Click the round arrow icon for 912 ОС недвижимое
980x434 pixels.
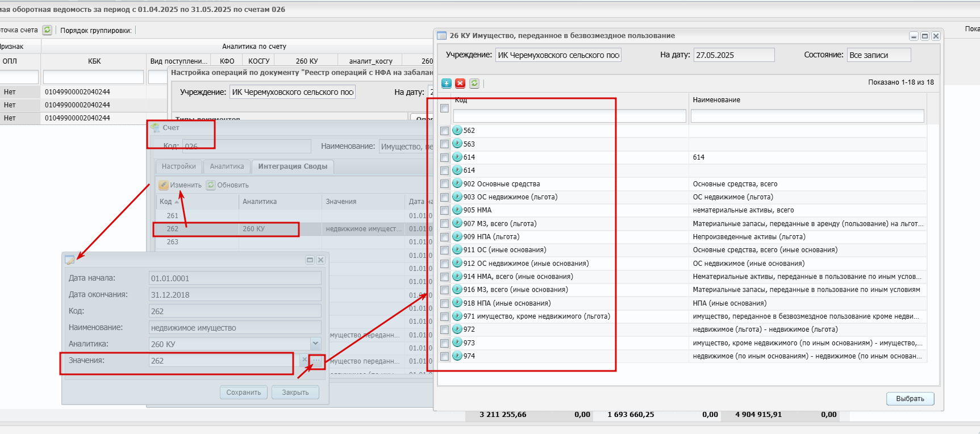click(x=457, y=263)
